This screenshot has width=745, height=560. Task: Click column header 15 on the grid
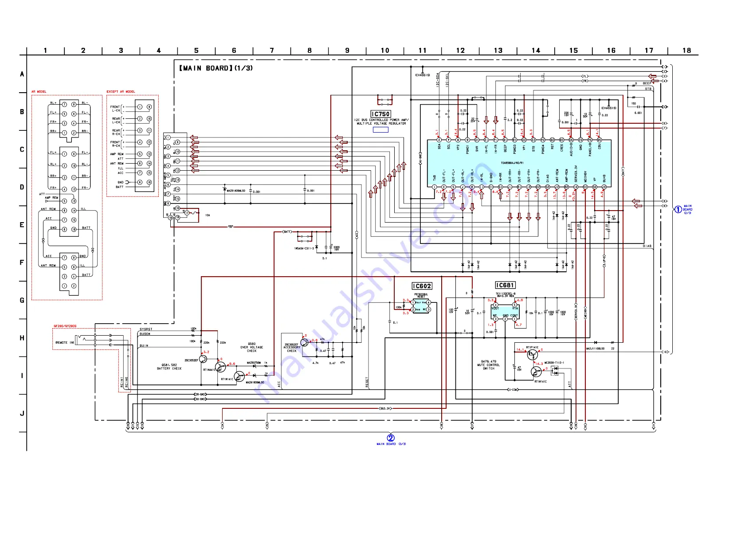coord(574,51)
